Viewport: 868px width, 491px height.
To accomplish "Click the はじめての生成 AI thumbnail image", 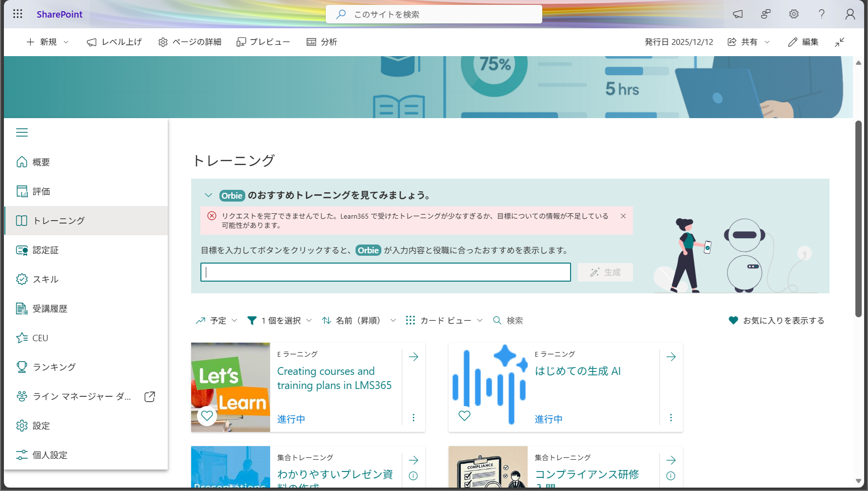I will 488,387.
